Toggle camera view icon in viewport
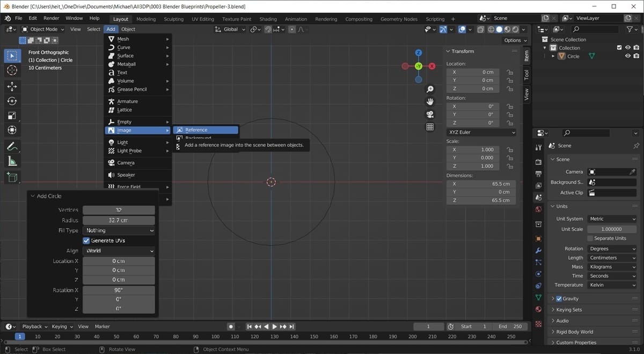This screenshot has width=644, height=354. [430, 114]
